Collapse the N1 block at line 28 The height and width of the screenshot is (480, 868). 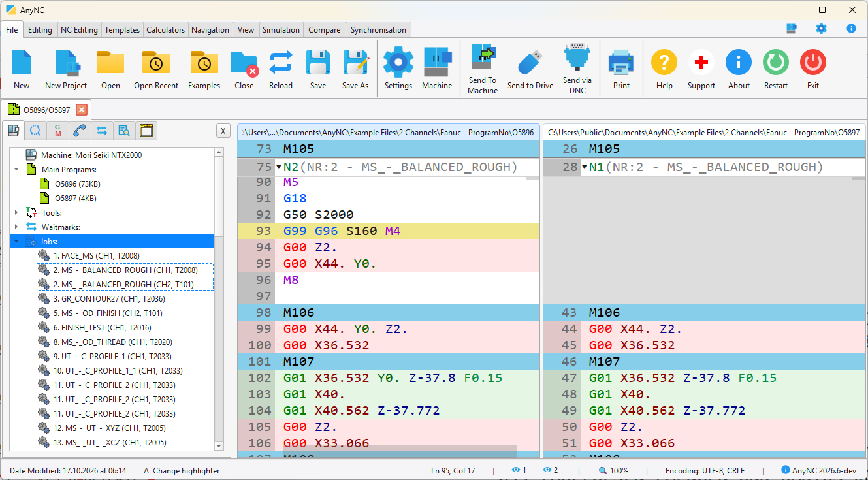tap(585, 167)
